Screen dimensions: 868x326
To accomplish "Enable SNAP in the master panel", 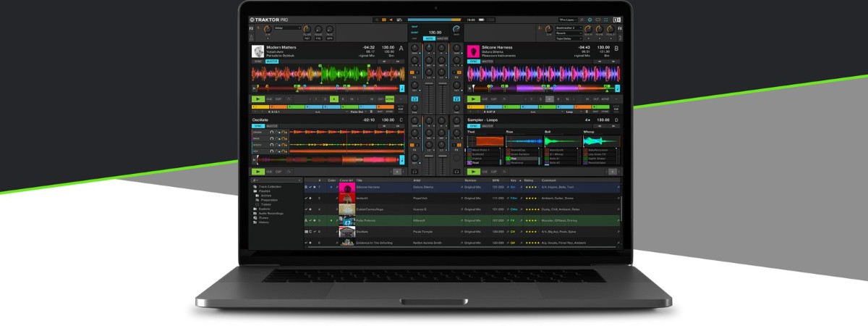I will pyautogui.click(x=414, y=26).
